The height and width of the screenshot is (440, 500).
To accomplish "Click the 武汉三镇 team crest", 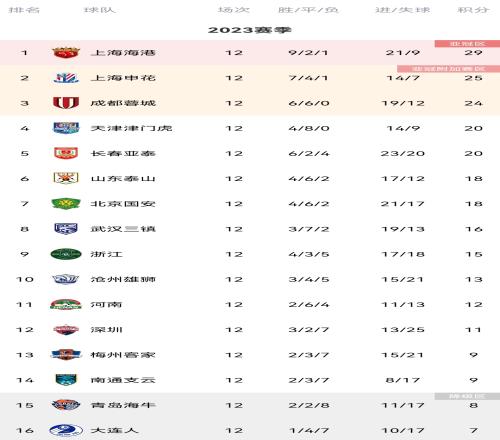I will pos(66,229).
